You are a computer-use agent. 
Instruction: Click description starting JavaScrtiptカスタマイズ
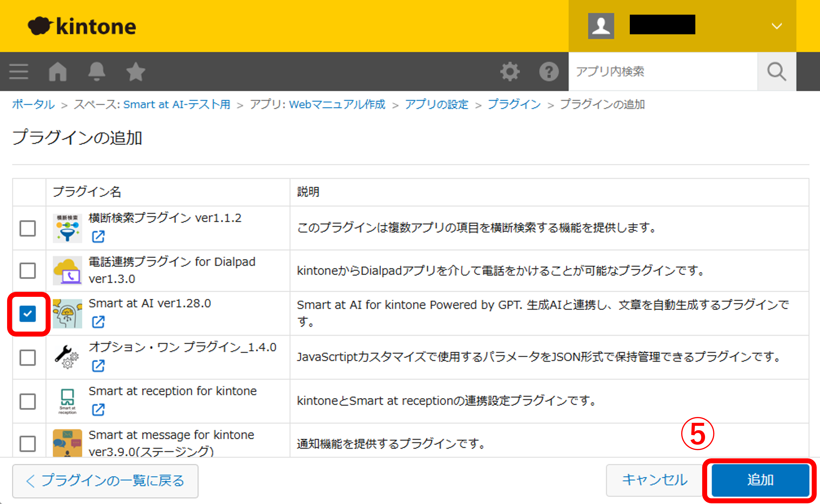pyautogui.click(x=539, y=357)
